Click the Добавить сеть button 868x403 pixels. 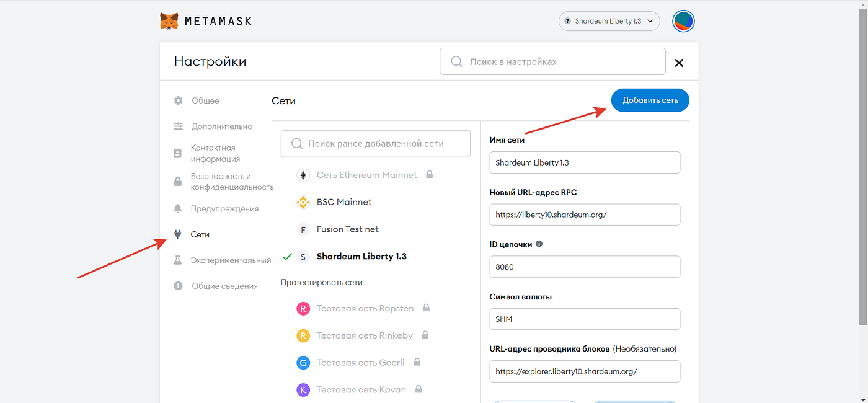650,100
